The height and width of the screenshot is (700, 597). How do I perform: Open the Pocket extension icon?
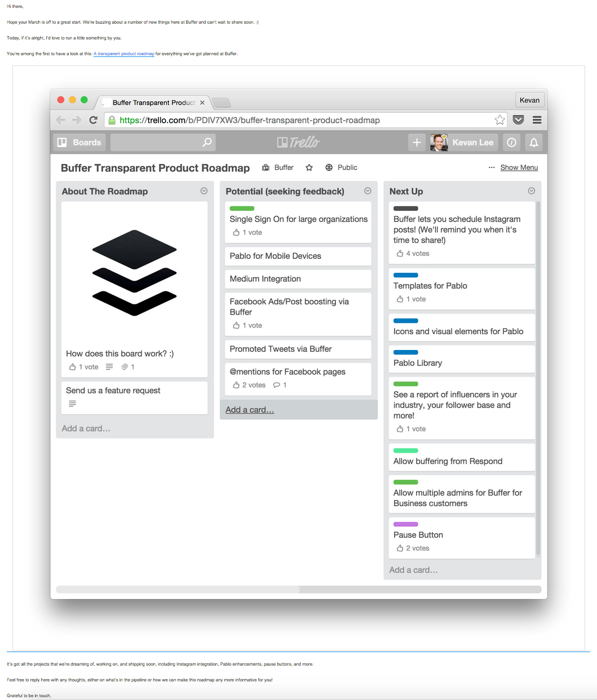click(x=518, y=120)
